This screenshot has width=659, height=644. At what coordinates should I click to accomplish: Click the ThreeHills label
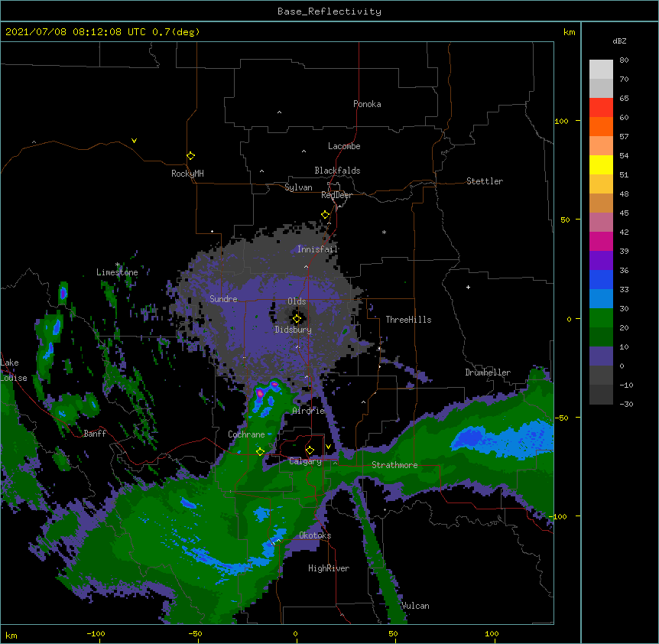pyautogui.click(x=408, y=320)
